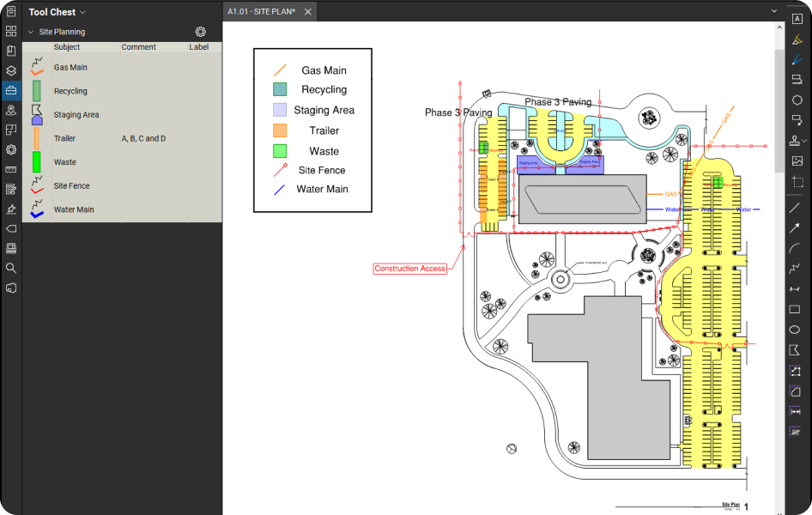
Task: Open Site Planning tool set settings gear
Action: coord(200,32)
